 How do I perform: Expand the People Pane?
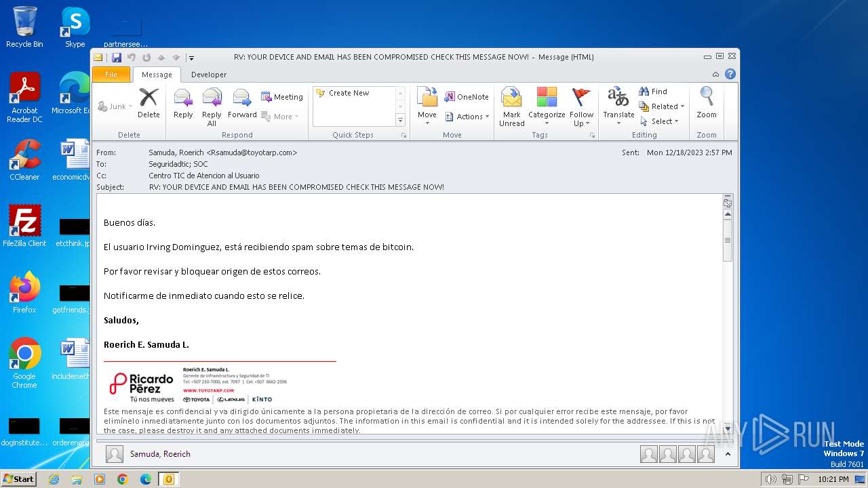click(728, 454)
